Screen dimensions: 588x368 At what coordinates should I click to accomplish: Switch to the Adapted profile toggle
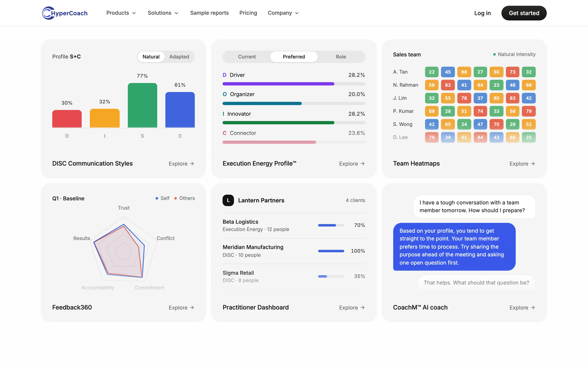(179, 57)
